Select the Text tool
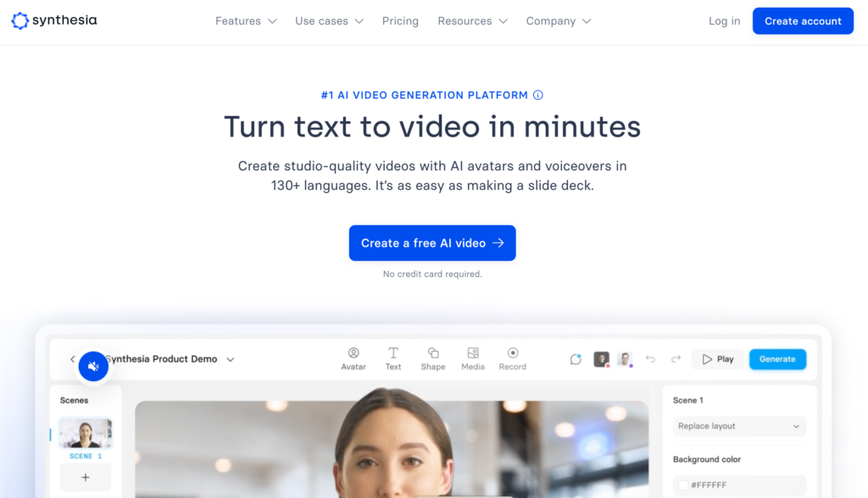The height and width of the screenshot is (498, 868). tap(393, 358)
